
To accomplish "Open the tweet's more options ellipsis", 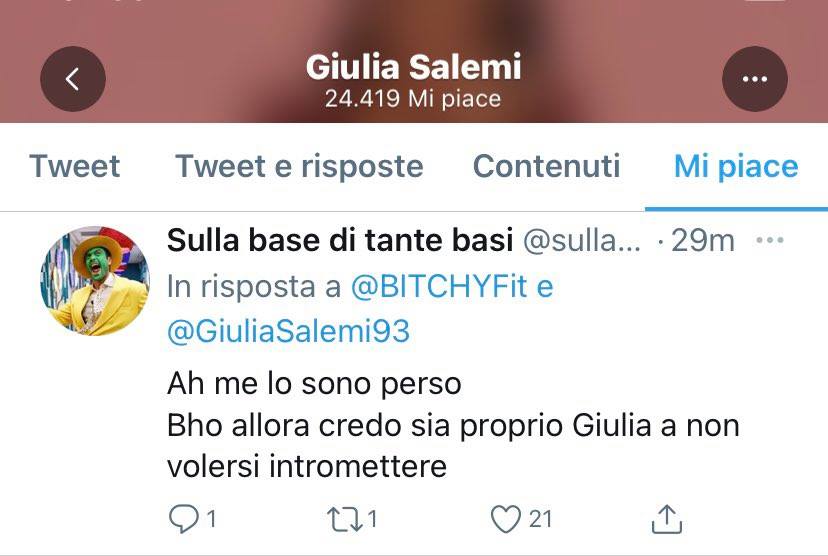I will [770, 240].
